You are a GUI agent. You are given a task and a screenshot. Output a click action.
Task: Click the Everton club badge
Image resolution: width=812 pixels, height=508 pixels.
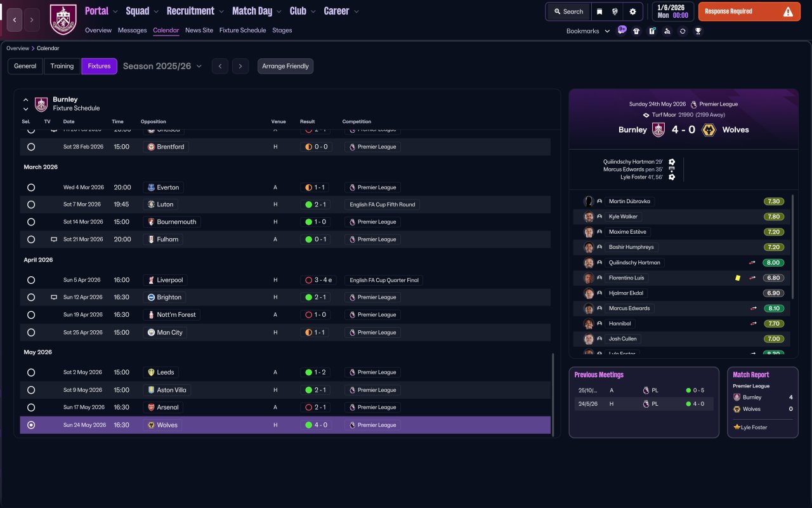pos(151,187)
